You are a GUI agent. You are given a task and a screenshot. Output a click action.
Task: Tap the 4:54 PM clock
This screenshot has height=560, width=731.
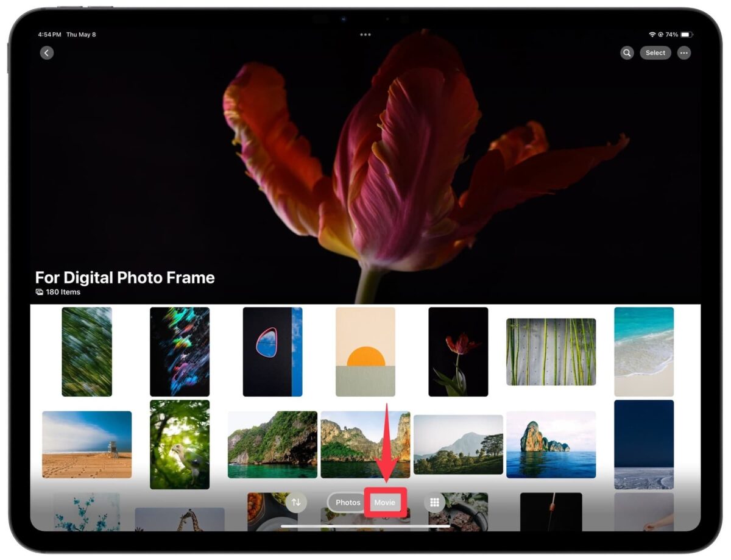[49, 35]
